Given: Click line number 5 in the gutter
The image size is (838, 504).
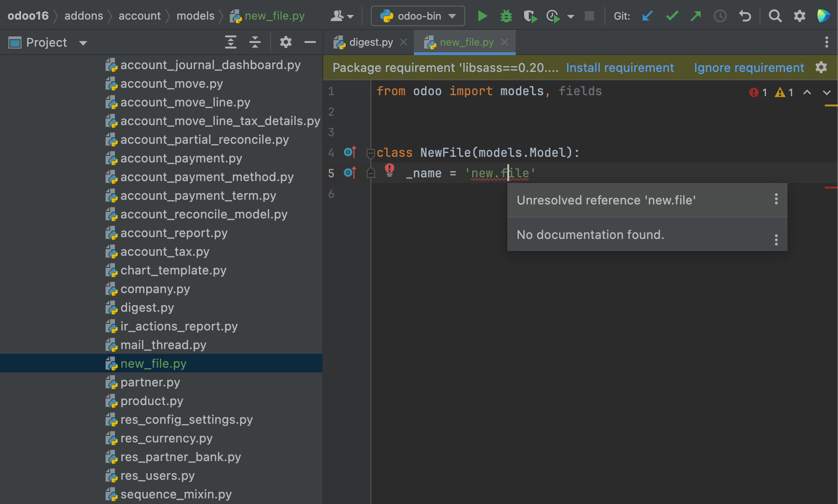Looking at the screenshot, I should coord(331,173).
